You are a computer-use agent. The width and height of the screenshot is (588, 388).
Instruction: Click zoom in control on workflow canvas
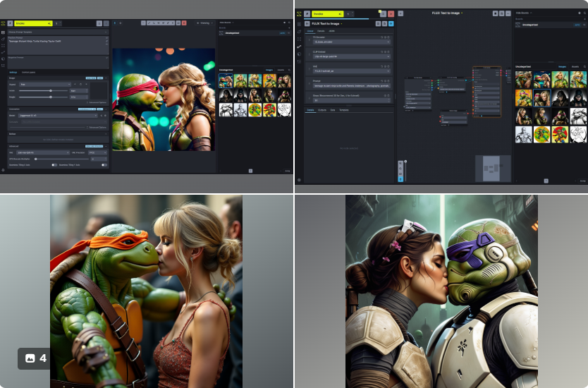400,164
